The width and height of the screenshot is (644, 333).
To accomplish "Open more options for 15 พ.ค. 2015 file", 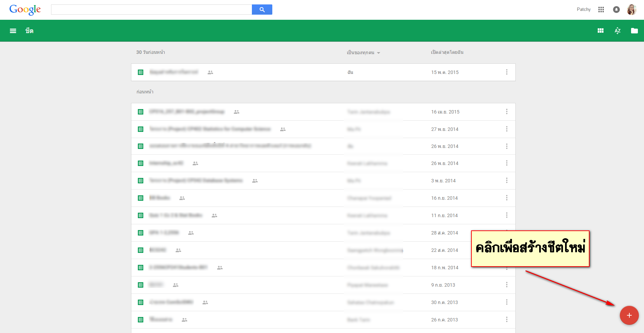I will tap(506, 72).
